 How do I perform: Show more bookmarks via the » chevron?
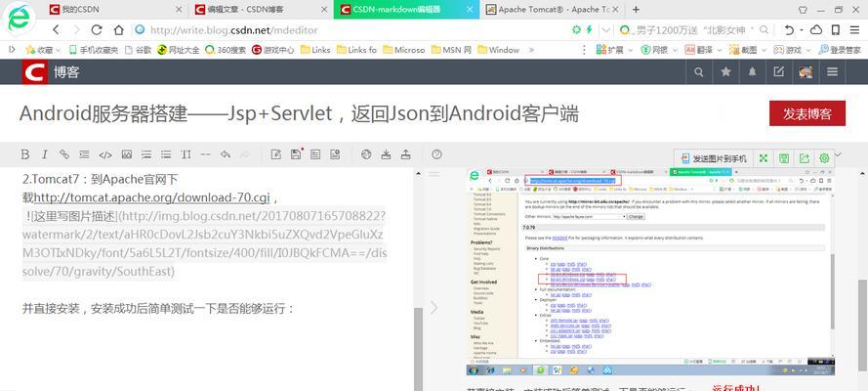[531, 50]
